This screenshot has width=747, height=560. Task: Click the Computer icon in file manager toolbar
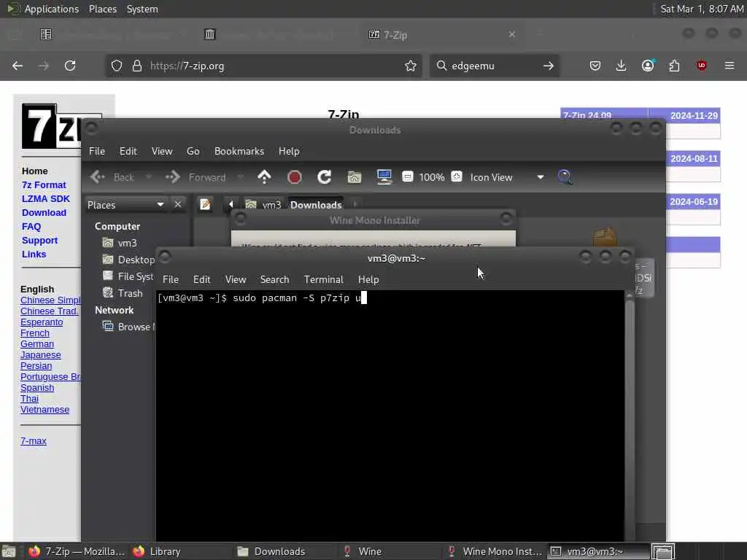(x=384, y=177)
